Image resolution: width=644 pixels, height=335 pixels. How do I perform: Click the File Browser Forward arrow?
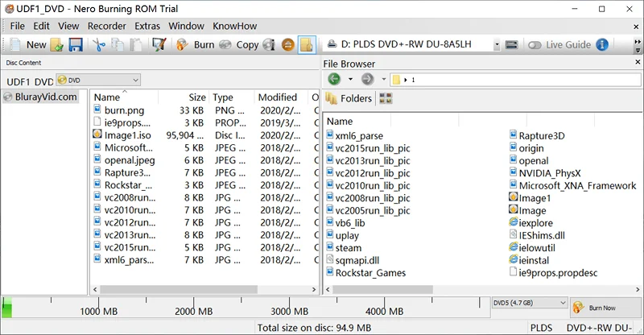point(368,78)
